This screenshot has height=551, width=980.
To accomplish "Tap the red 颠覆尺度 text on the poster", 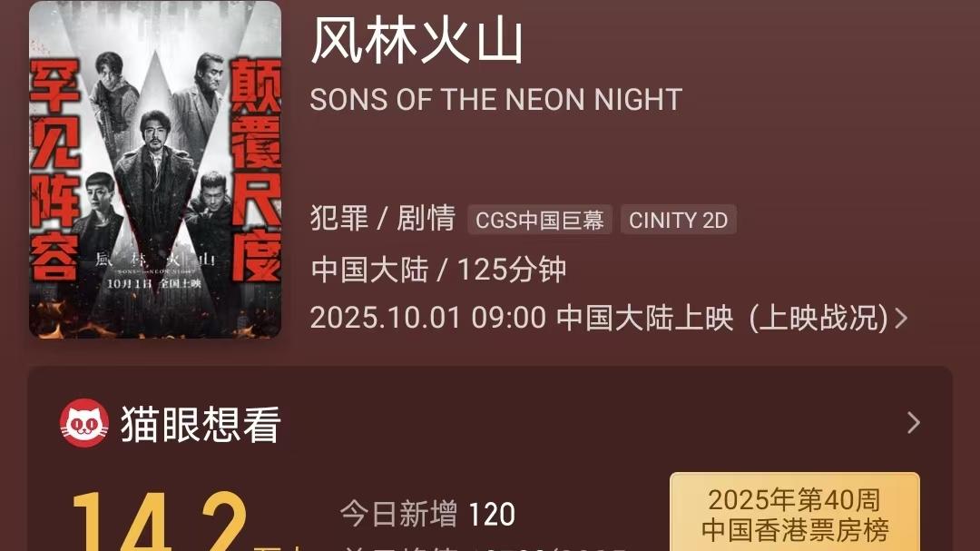I will coord(257,170).
